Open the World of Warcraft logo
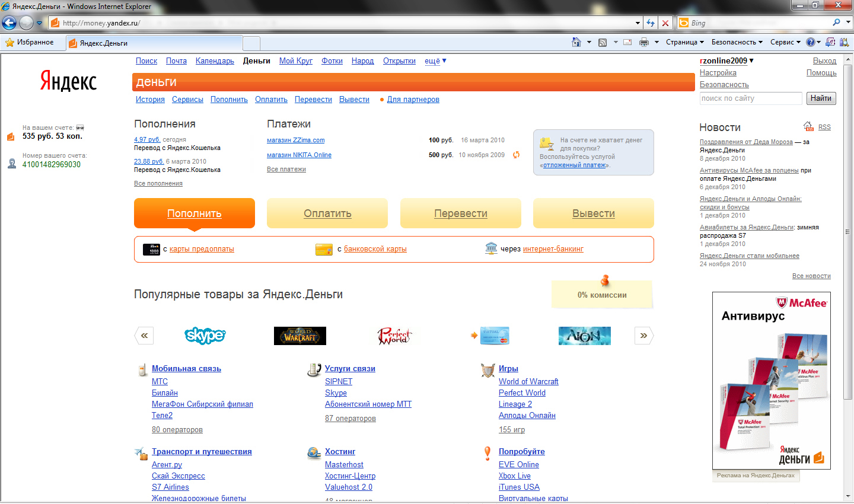This screenshot has width=854, height=504. [300, 336]
